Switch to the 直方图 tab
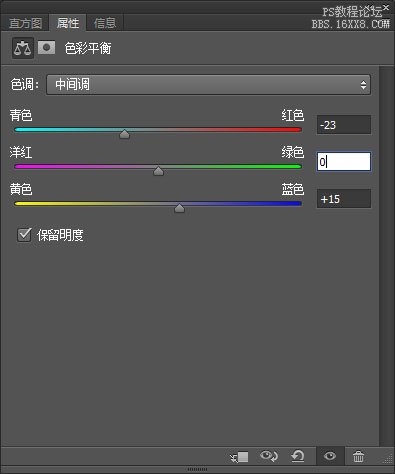Screen dimensions: 395x474 tap(25, 23)
